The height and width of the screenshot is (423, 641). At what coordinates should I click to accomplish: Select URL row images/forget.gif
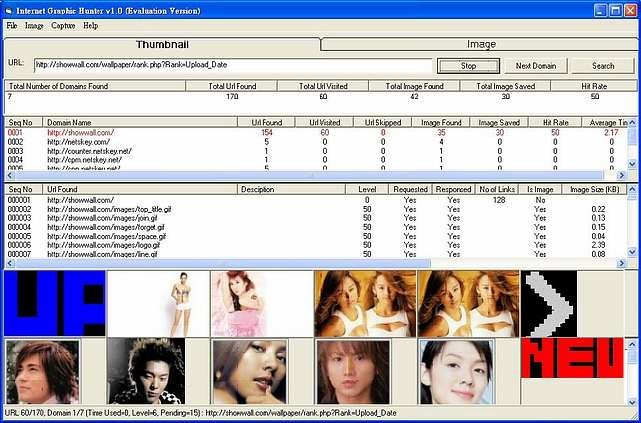click(316, 227)
